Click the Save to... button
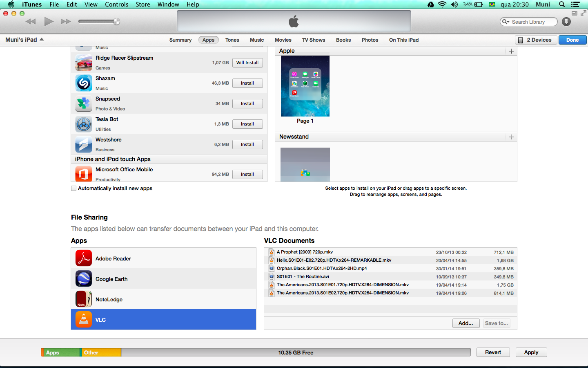Image resolution: width=588 pixels, height=368 pixels. (x=497, y=323)
